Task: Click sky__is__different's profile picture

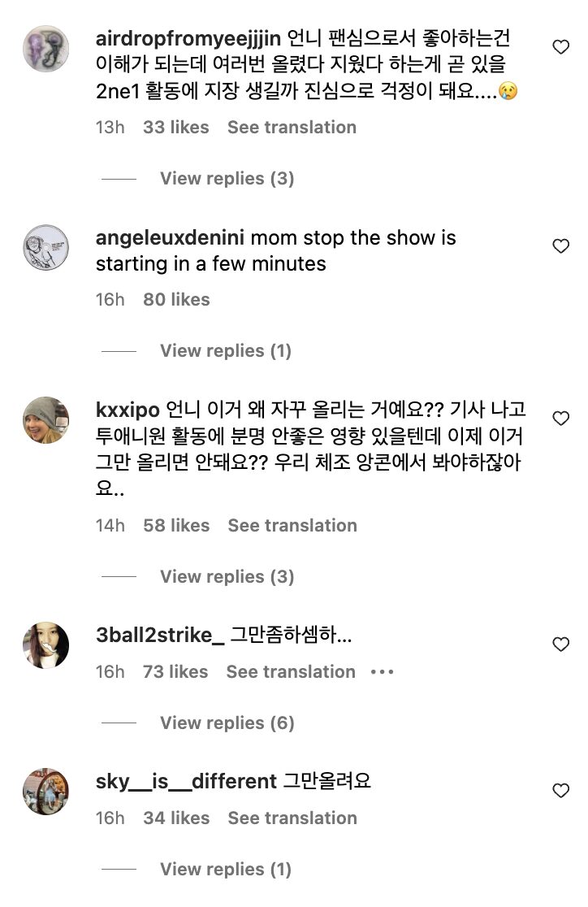Action: click(x=45, y=791)
